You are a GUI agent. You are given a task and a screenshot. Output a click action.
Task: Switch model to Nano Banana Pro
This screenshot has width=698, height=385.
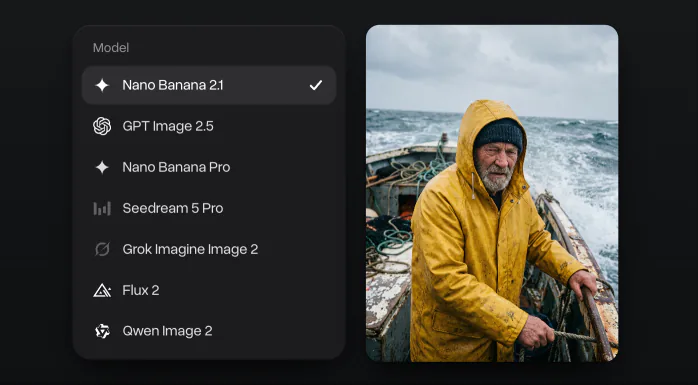point(209,167)
